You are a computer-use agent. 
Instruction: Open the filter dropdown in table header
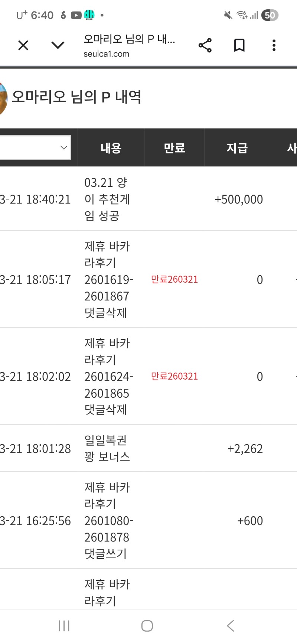(35, 147)
